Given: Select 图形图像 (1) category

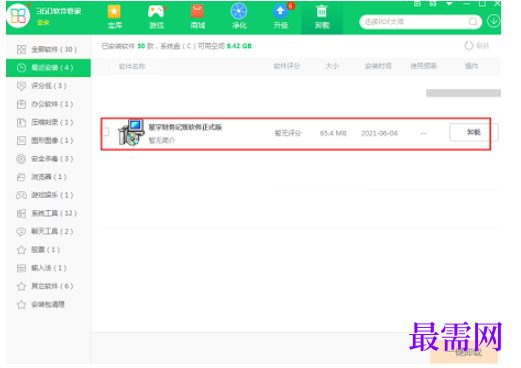Looking at the screenshot, I should point(48,140).
